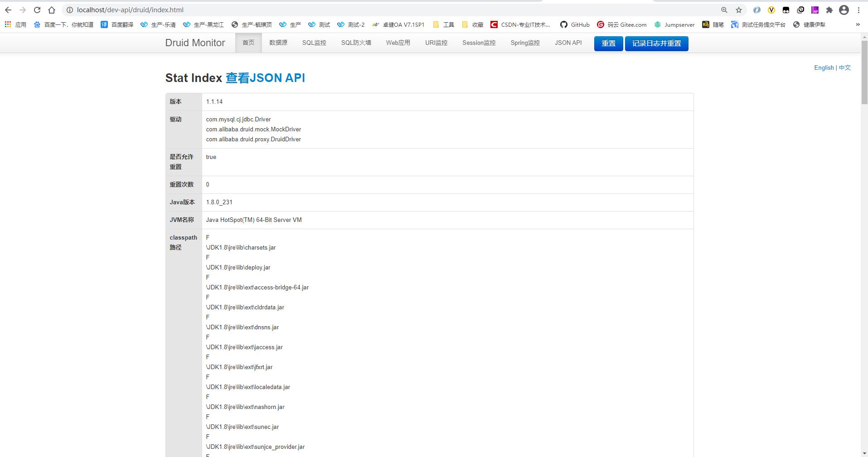The height and width of the screenshot is (457, 868).
Task: Select the Java version 1.8.0_231 value
Action: point(219,202)
